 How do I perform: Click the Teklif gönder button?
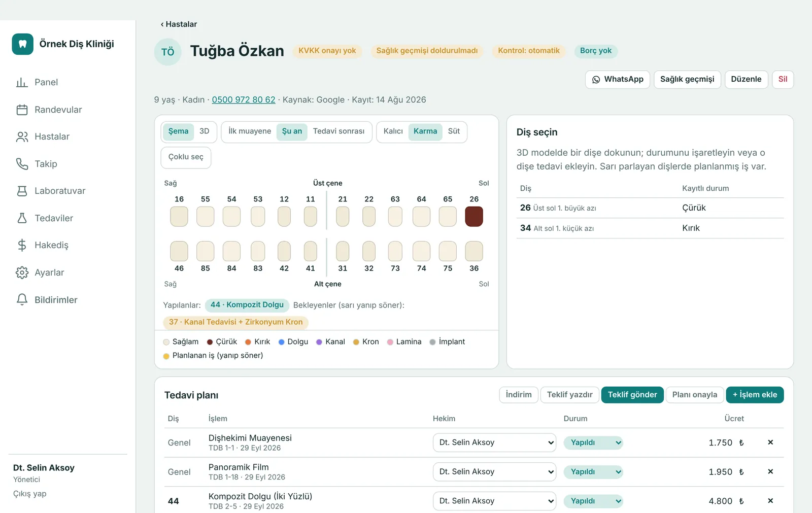tap(632, 395)
